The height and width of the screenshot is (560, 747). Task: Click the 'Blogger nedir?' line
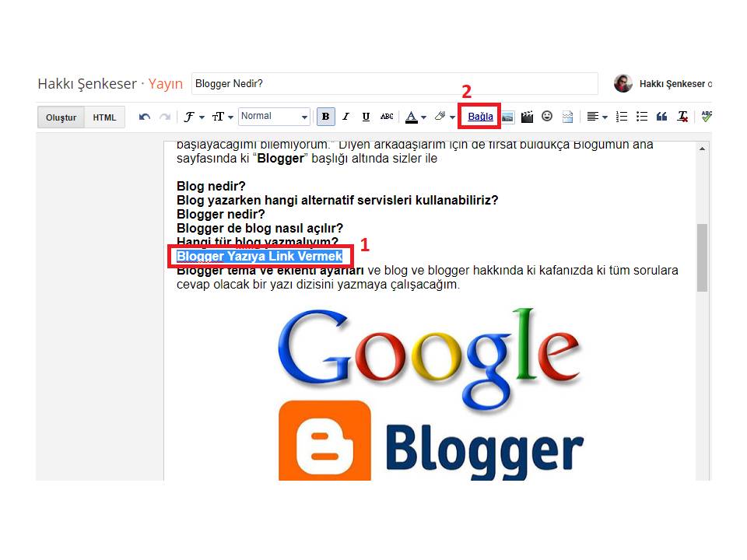tap(220, 215)
